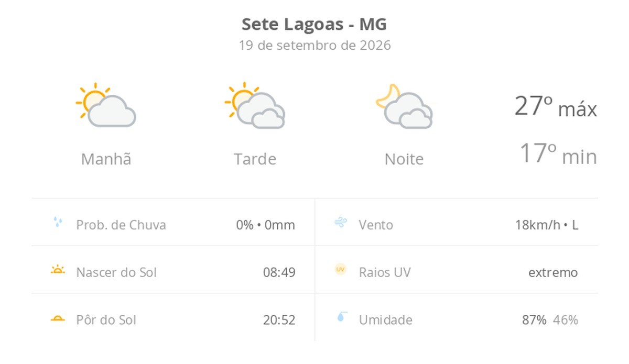The height and width of the screenshot is (364, 629).
Task: Click the Sete Lagoas - MG city title
Action: 314,24
